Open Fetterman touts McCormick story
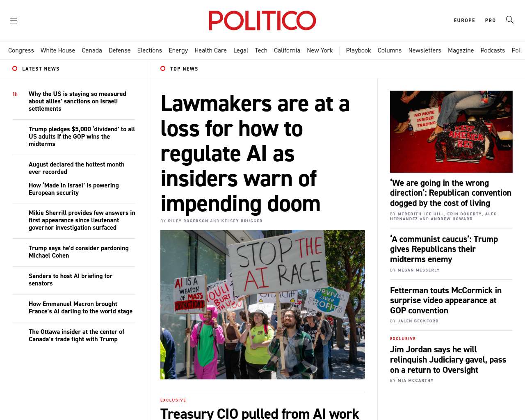525x420 pixels. point(446,300)
